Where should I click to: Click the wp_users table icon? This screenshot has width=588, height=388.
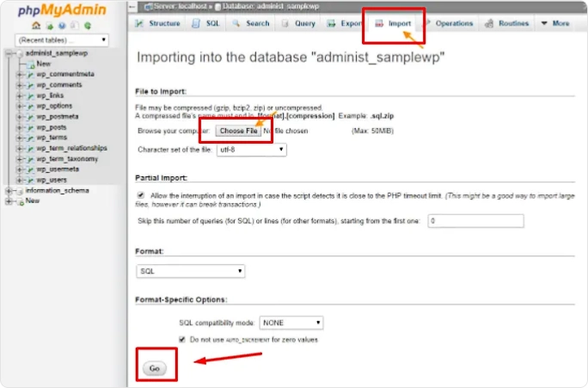[30, 180]
